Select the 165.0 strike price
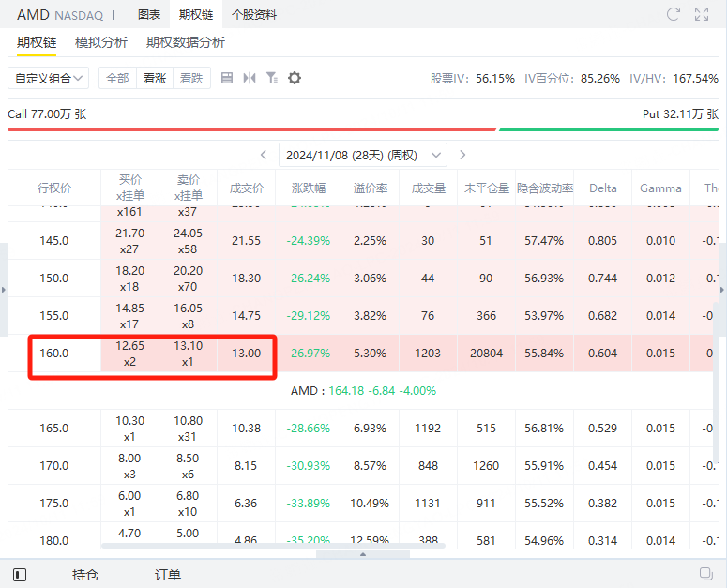The height and width of the screenshot is (588, 727). 53,429
